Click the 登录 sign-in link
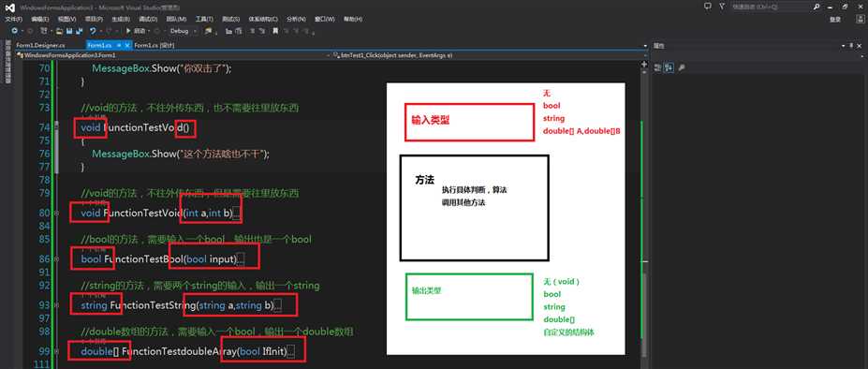 coord(835,19)
